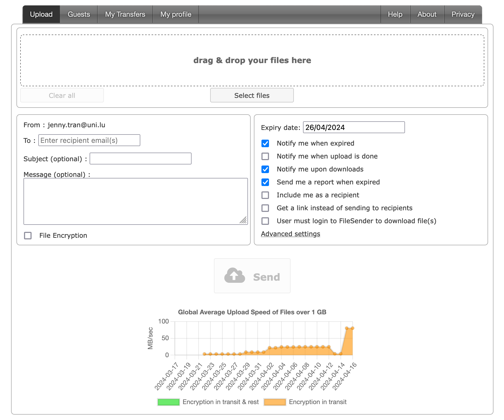Check Notify me when upload is done
This screenshot has height=420, width=504.
tap(265, 156)
